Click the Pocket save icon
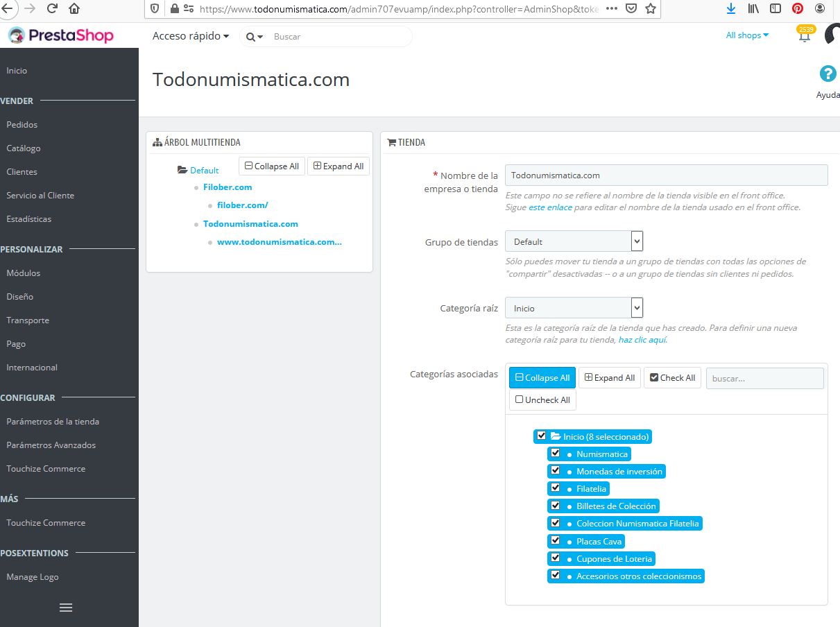Viewport: 840px width, 627px height. [631, 8]
